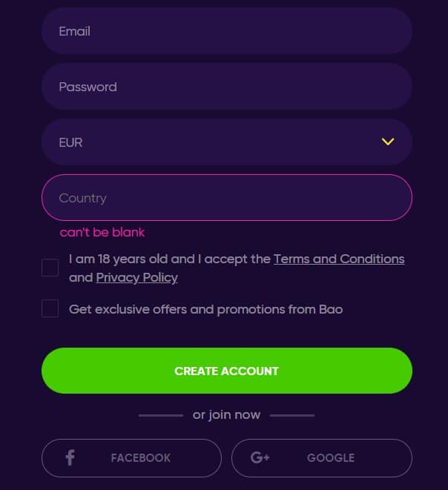The image size is (448, 490).
Task: Click the green Create Account button
Action: pyautogui.click(x=227, y=371)
